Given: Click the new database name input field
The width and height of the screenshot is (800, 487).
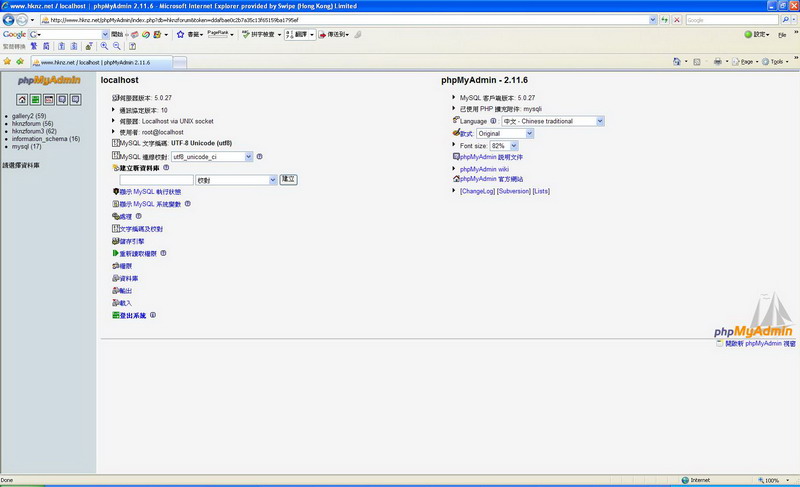Looking at the screenshot, I should coord(156,180).
